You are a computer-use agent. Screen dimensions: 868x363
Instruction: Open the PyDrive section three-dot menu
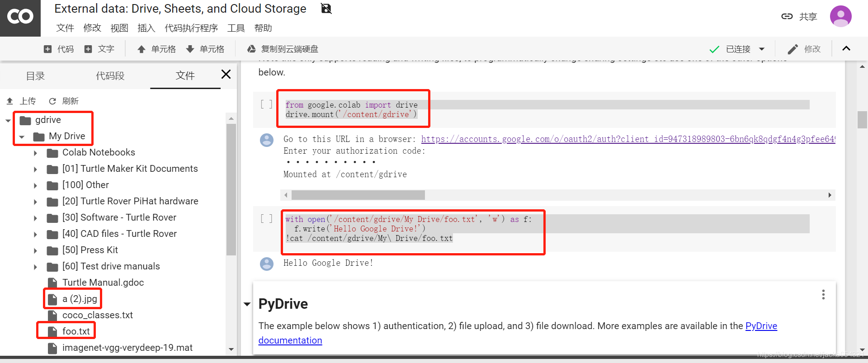tap(823, 295)
